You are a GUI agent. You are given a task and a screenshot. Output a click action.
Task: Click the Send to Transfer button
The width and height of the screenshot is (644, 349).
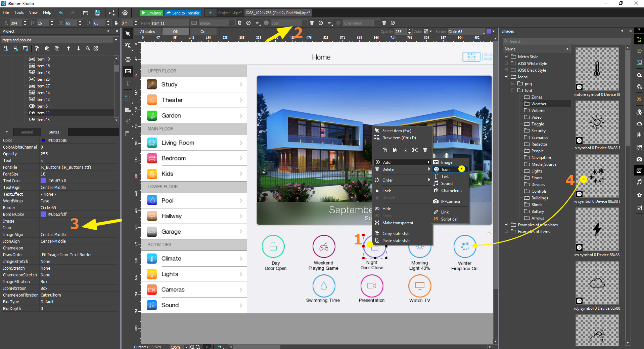[183, 12]
